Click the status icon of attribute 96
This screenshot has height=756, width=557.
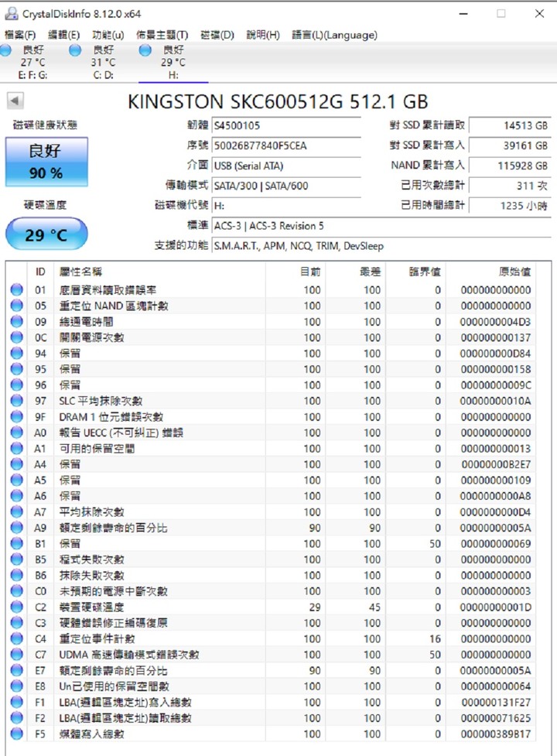pos(17,385)
